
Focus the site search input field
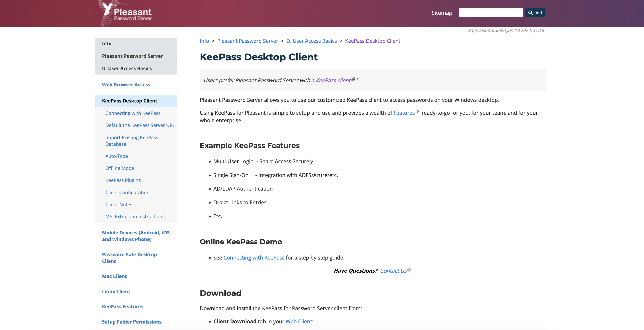[x=491, y=13]
